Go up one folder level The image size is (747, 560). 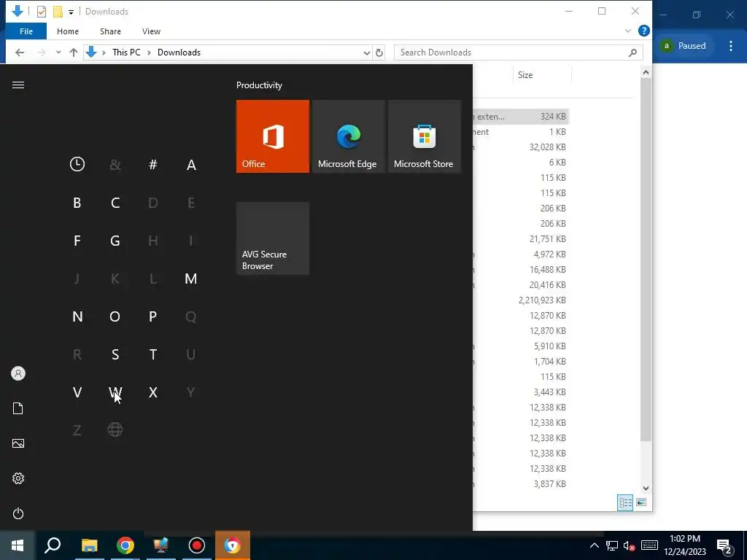[74, 52]
